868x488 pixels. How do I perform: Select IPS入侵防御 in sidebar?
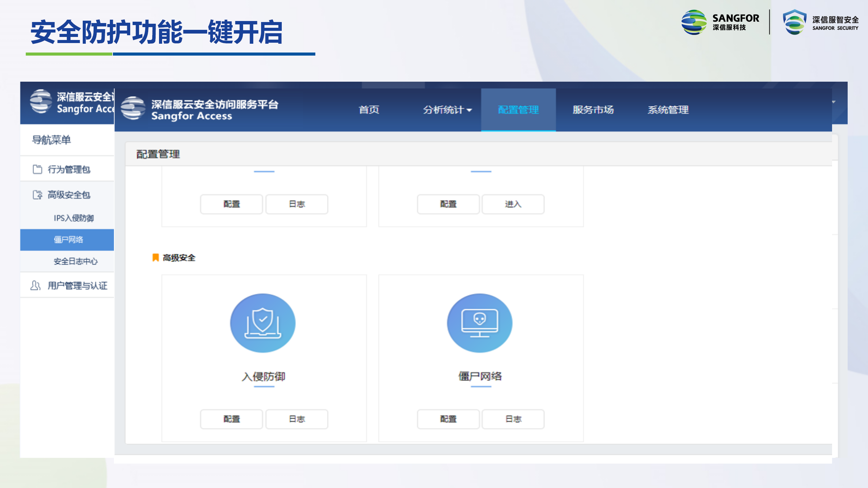pos(67,218)
